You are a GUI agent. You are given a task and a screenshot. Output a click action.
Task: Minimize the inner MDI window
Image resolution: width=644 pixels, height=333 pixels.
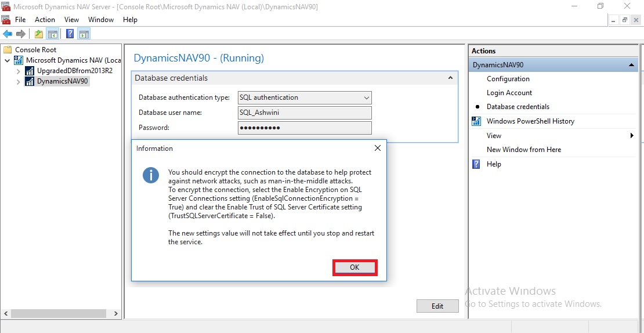(x=614, y=20)
